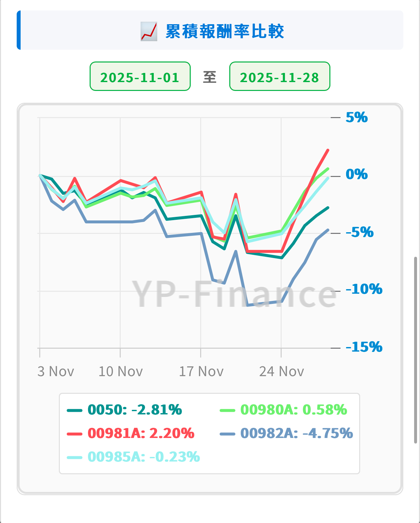Click the 24 Nov x-axis label
Viewport: 420px width, 523px height.
(282, 372)
